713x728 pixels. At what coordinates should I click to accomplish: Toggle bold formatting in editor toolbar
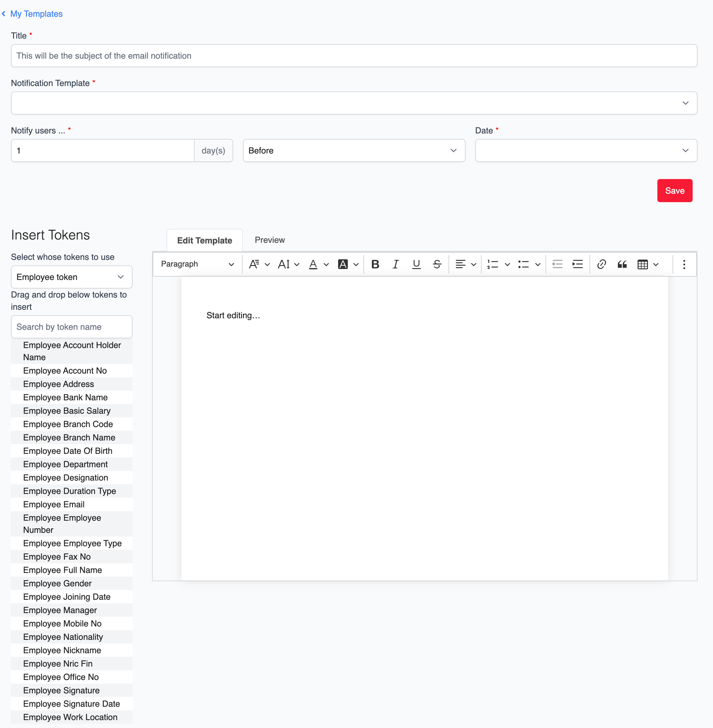pyautogui.click(x=375, y=264)
